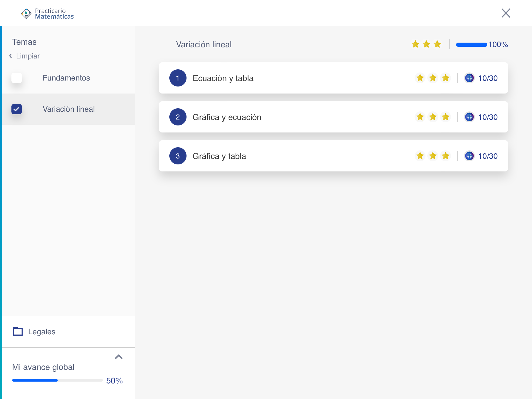This screenshot has width=532, height=399.
Task: Click the number 3 circle badge
Action: tap(178, 156)
